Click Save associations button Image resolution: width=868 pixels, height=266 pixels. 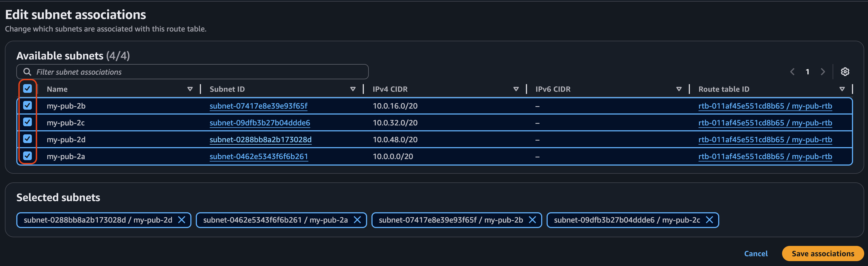tap(823, 254)
